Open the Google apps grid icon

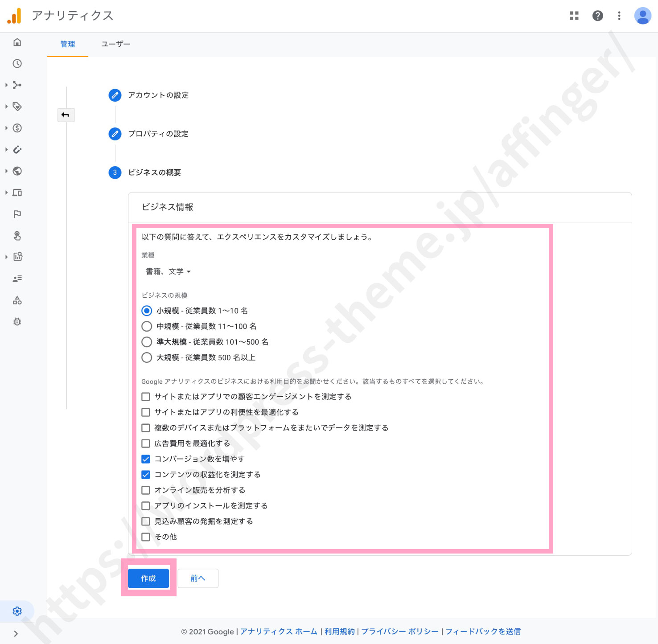(x=574, y=16)
